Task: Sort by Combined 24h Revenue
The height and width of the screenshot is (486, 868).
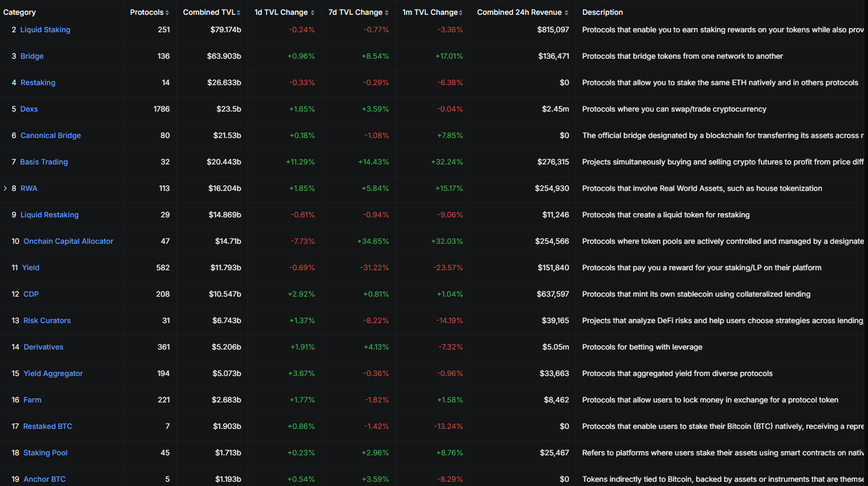Action: pos(567,13)
